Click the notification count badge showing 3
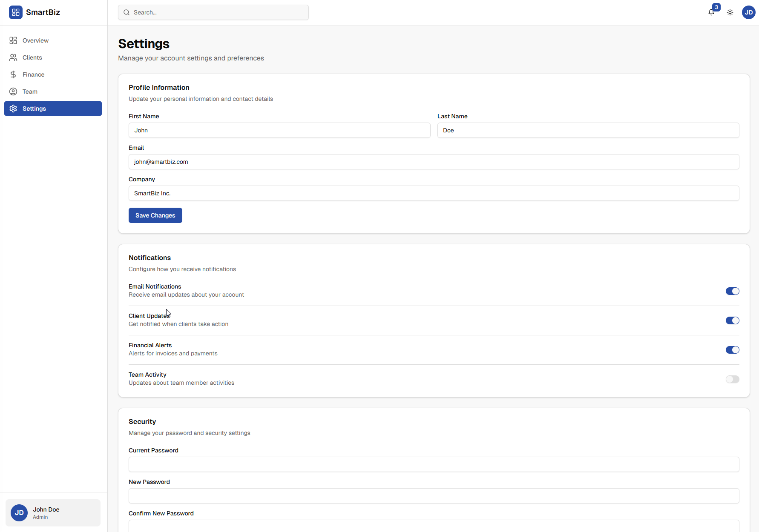Screen dimensions: 759x532 click(716, 7)
